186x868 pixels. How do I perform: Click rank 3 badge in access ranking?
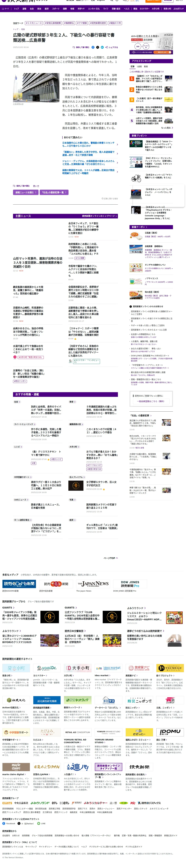point(132,100)
